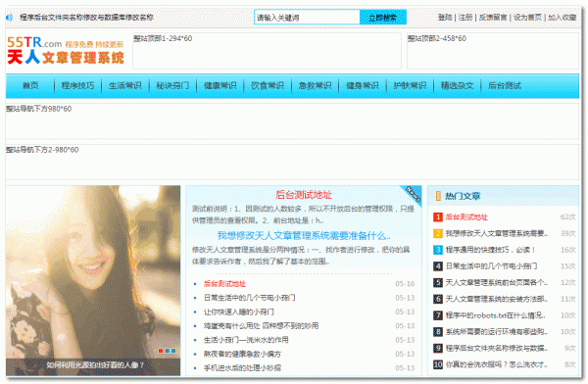Click rank badge 3 in hot articles

(438, 250)
